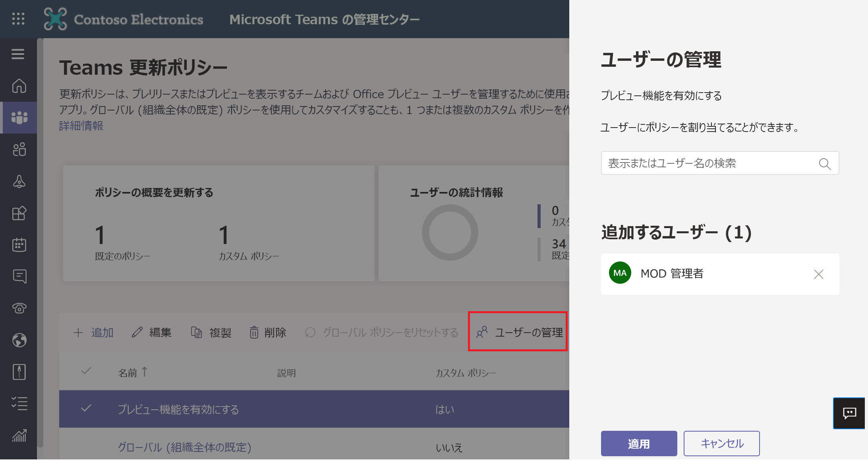Screen dimensions: 868x461
Task: Open the Teams section sidebar icon
Action: click(19, 118)
